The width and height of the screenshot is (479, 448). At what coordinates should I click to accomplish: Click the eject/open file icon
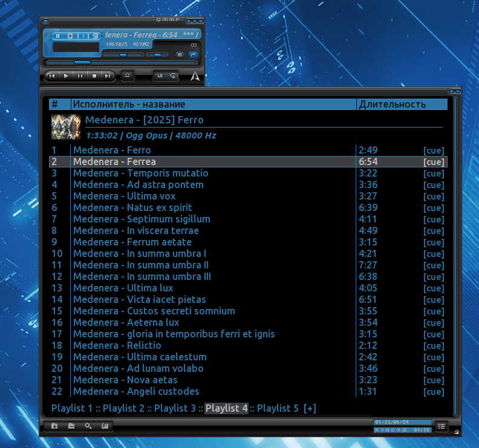127,76
